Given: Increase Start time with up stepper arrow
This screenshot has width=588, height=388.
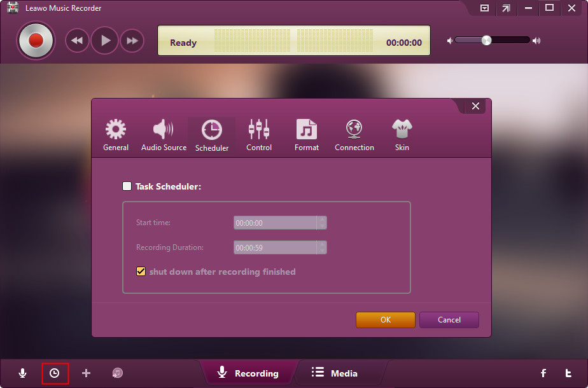Looking at the screenshot, I should pos(322,219).
